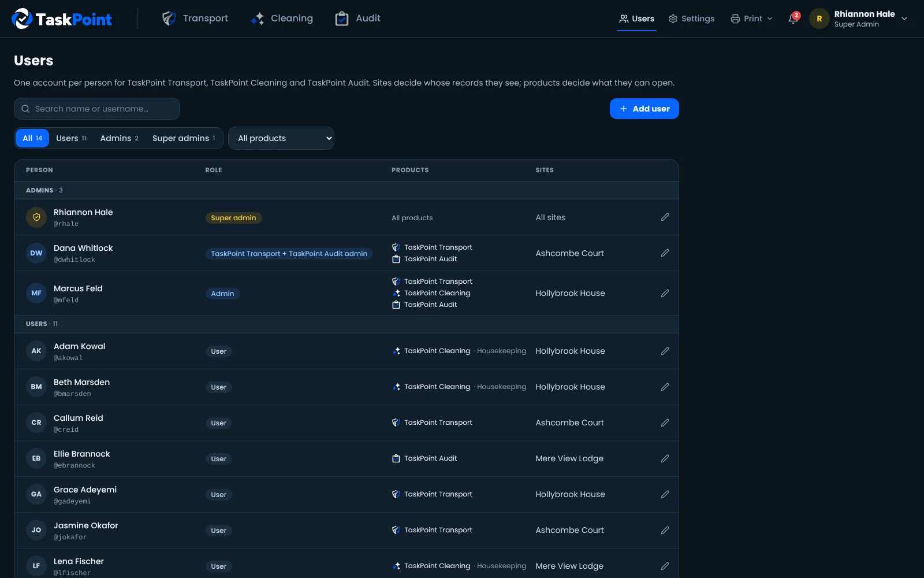
Task: Edit Callum Reid with pencil icon
Action: pos(665,423)
